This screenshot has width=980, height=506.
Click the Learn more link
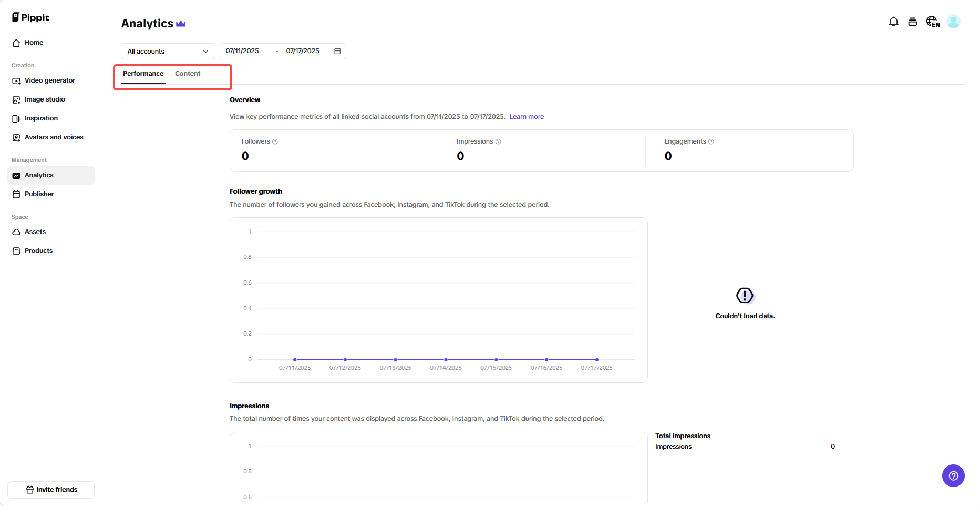tap(526, 117)
